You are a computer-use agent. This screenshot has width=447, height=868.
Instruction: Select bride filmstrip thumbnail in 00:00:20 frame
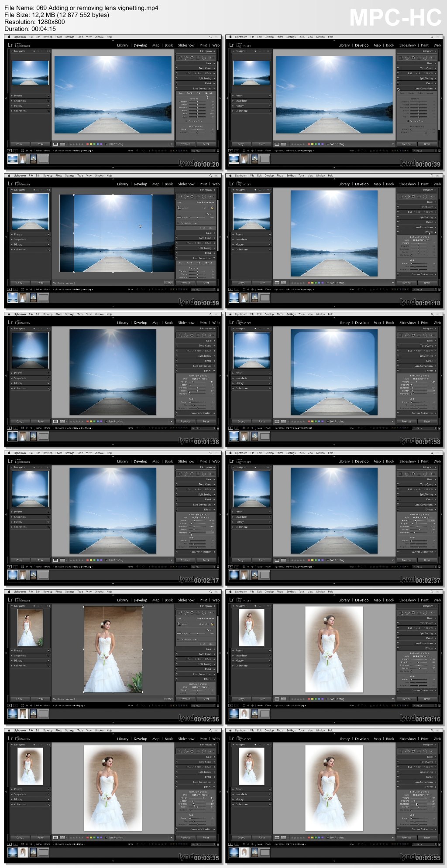(23, 159)
